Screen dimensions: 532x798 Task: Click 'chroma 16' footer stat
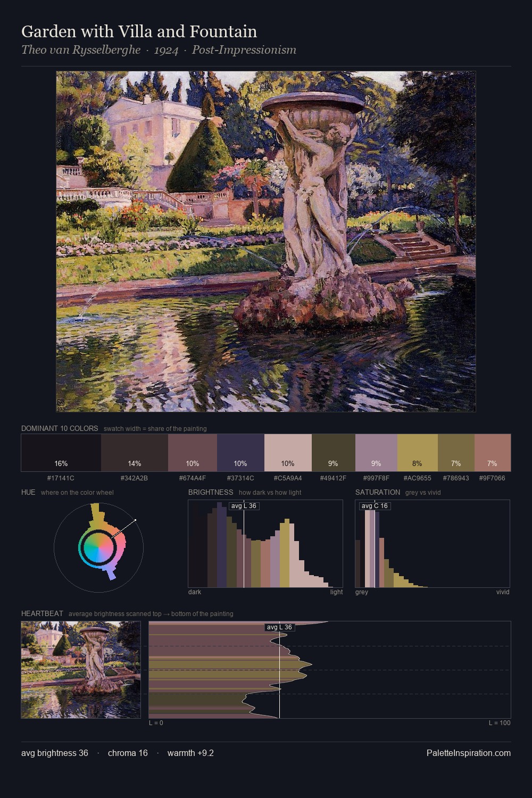pos(128,753)
